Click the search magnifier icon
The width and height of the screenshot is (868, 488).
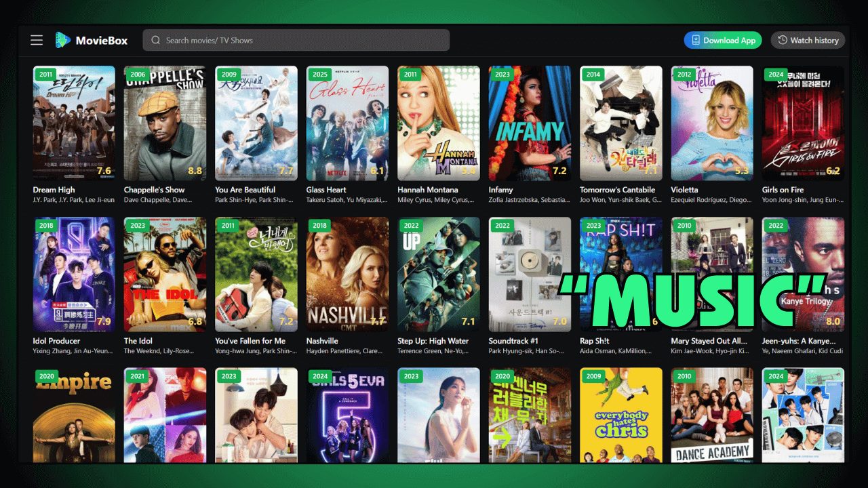tap(156, 40)
